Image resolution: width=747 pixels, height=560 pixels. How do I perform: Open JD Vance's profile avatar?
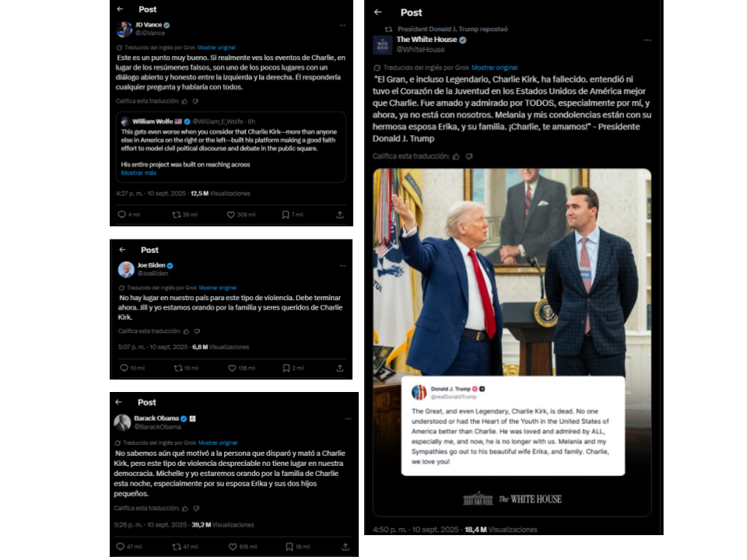pyautogui.click(x=124, y=29)
